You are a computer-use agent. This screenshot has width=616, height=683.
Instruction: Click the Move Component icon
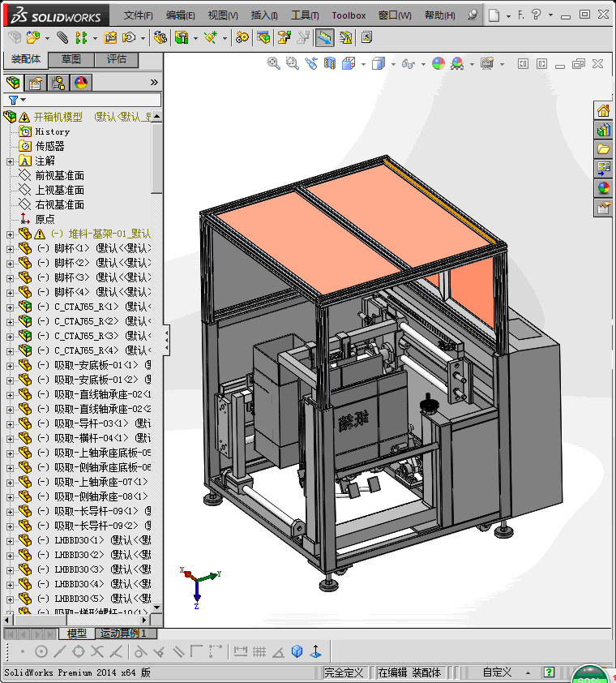pos(129,38)
